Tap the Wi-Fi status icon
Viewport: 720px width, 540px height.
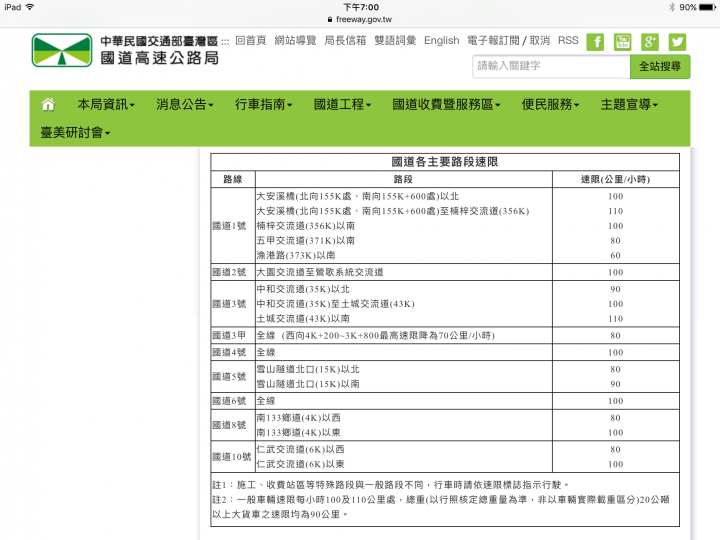(x=30, y=7)
